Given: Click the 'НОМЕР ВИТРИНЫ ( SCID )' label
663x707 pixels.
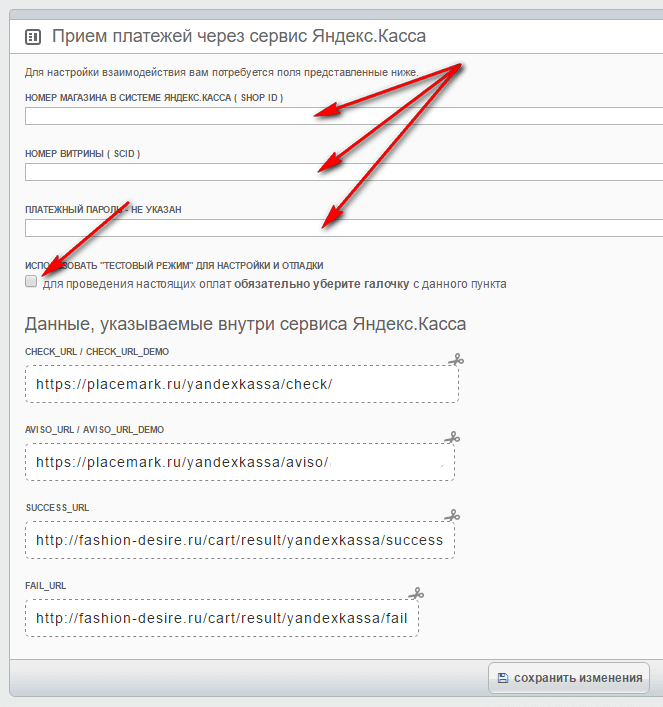Looking at the screenshot, I should tap(83, 154).
